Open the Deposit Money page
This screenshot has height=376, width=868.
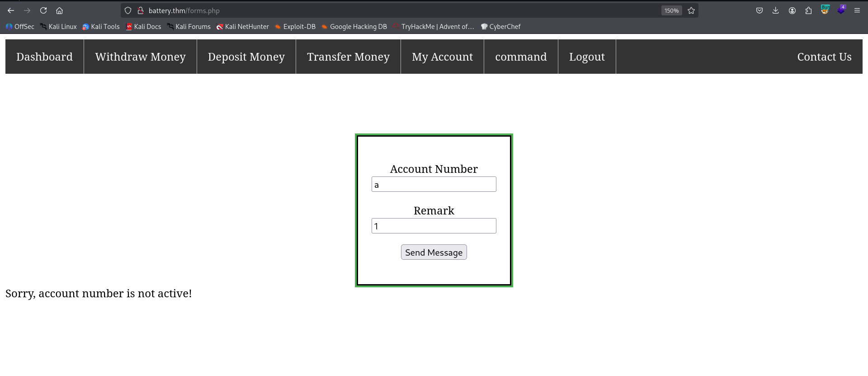246,57
